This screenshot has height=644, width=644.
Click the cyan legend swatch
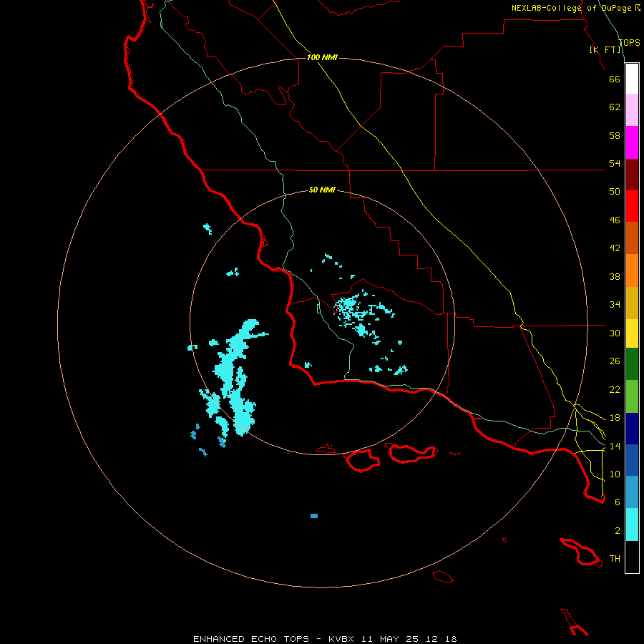click(632, 525)
